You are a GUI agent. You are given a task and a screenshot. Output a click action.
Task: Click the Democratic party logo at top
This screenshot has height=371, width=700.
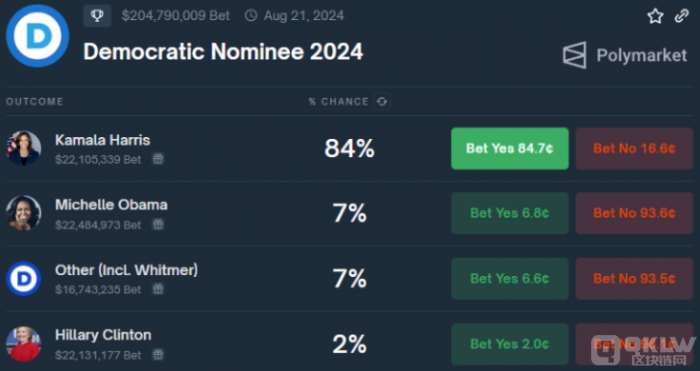point(38,36)
